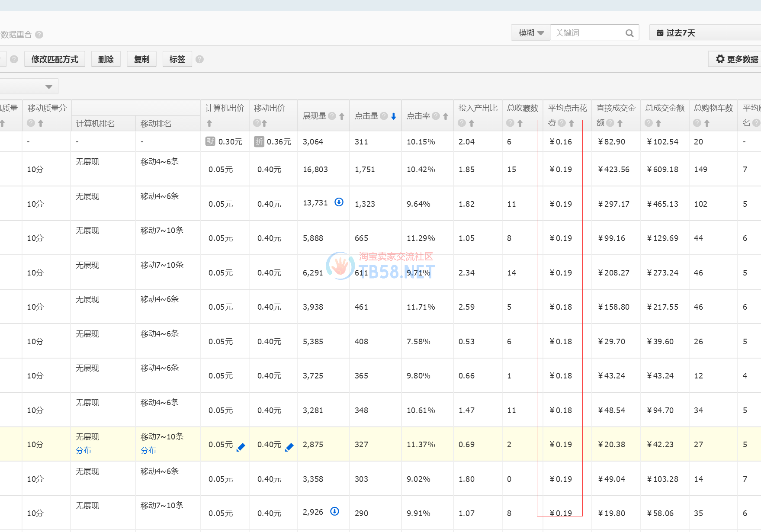The width and height of the screenshot is (761, 532).
Task: Click edit pencil beside 0.05元 computer bid
Action: click(241, 447)
